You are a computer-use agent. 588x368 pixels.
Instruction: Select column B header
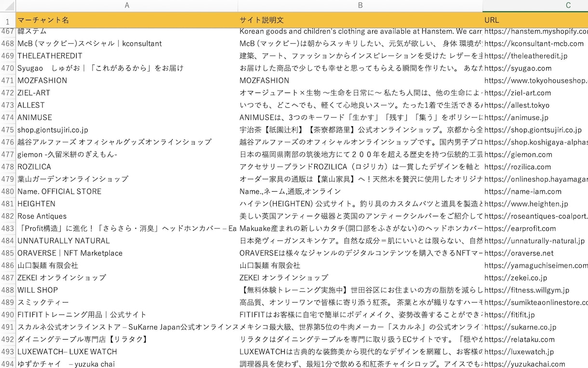point(360,5)
